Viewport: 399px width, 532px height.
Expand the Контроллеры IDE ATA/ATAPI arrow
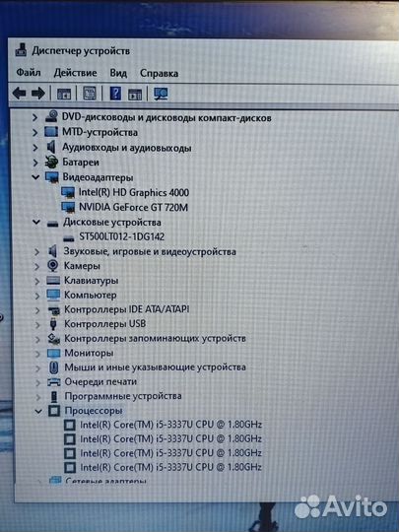37,310
